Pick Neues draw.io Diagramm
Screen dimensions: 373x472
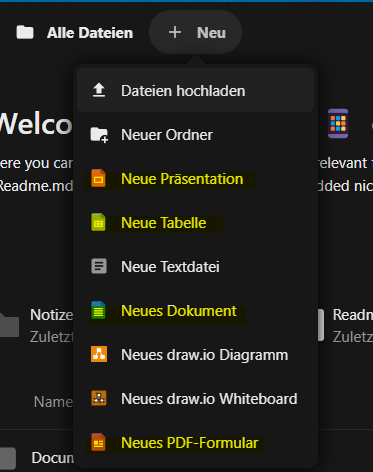click(x=195, y=355)
